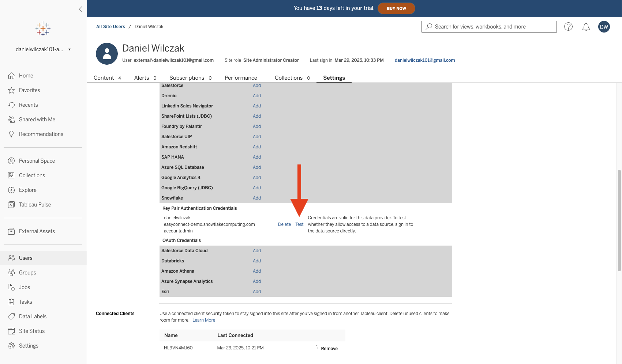Open the Learn More link for Connected Clients
This screenshot has width=622, height=364.
pyautogui.click(x=204, y=320)
